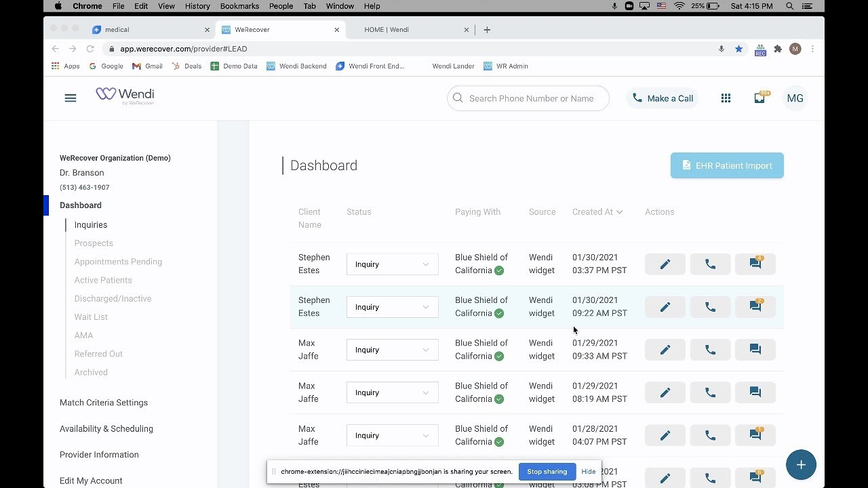
Task: Select Appointments Pending in sidebar
Action: click(118, 262)
